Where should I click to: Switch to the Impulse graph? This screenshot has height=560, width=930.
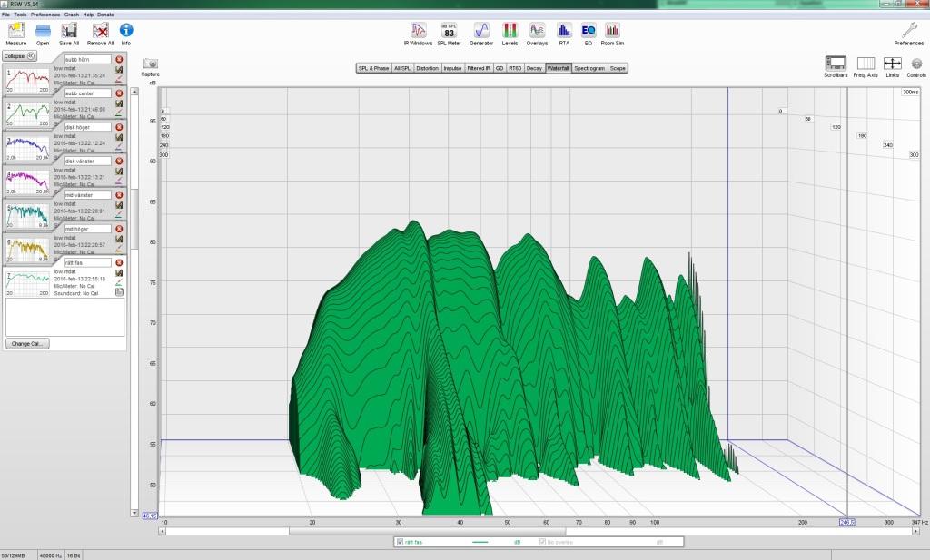452,68
